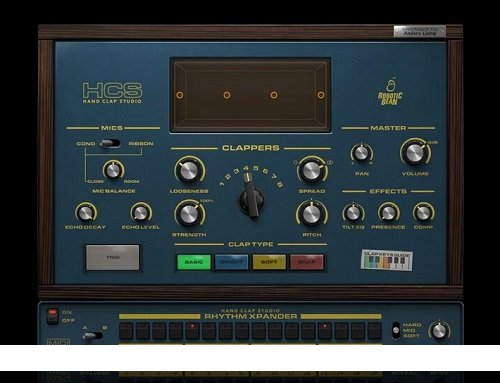The image size is (500, 383).
Task: Click the HCS Hand Clap Studio logo
Action: (112, 93)
